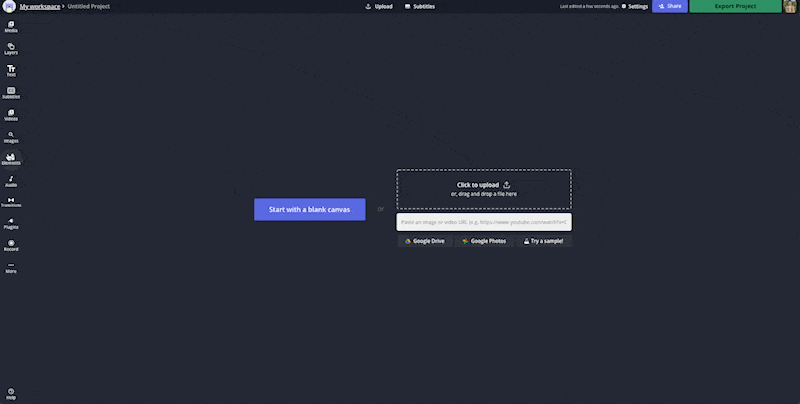Click the Export Project button
Viewport: 800px width, 404px height.
pyautogui.click(x=735, y=6)
